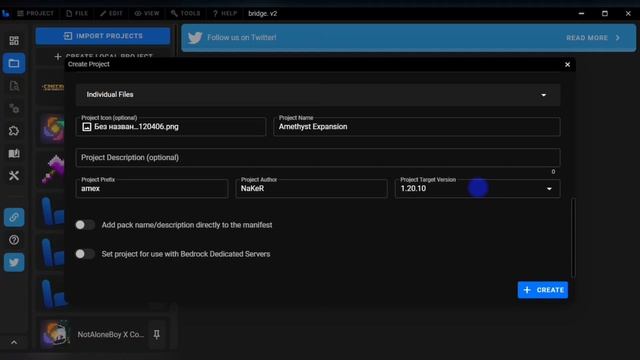
Task: Click the dialog vertical scrollbar
Action: pyautogui.click(x=573, y=238)
